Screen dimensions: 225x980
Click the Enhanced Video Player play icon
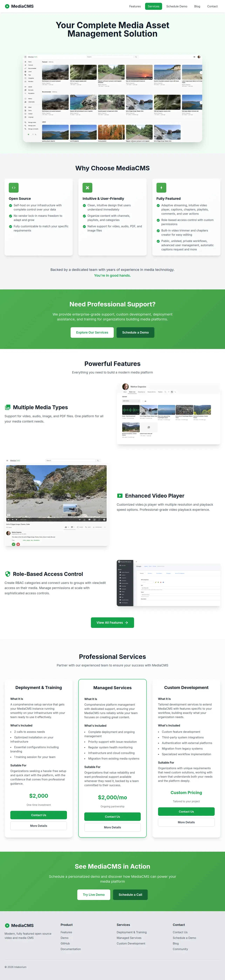120,496
